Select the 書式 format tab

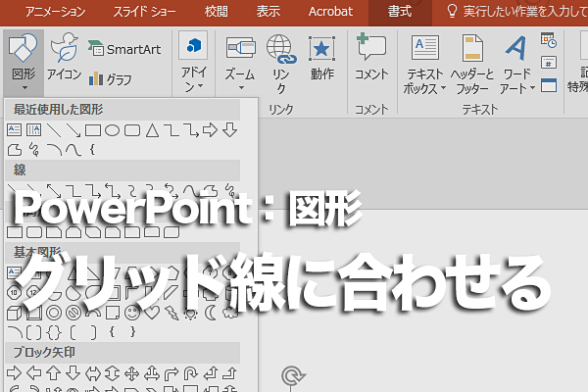pos(400,12)
